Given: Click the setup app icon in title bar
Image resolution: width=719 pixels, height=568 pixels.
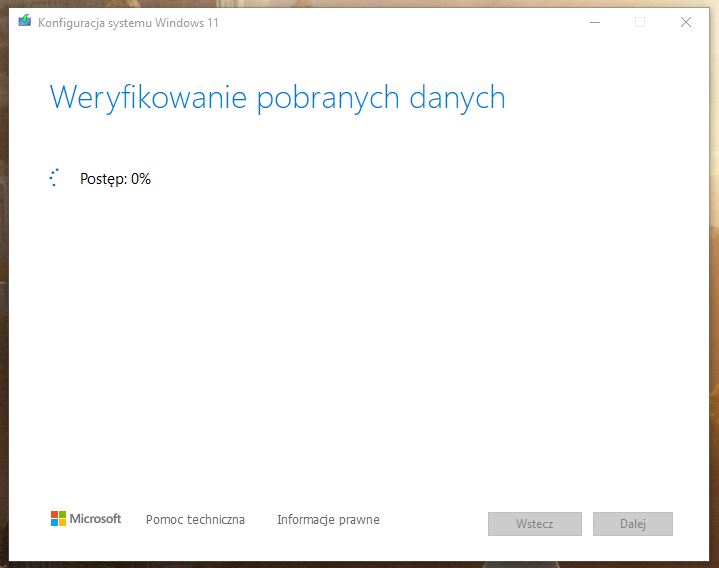Looking at the screenshot, I should click(x=25, y=22).
